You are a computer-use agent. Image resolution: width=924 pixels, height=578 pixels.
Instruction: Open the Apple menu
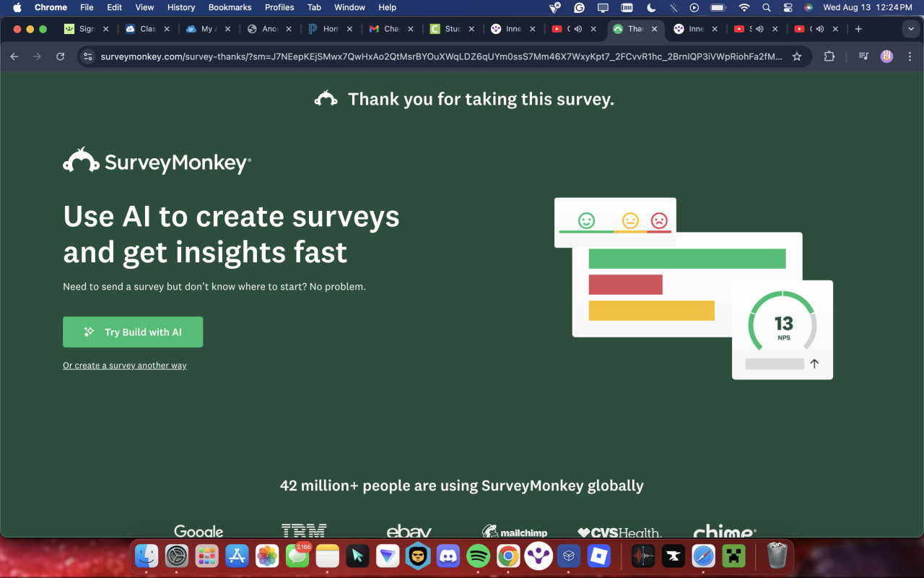17,7
